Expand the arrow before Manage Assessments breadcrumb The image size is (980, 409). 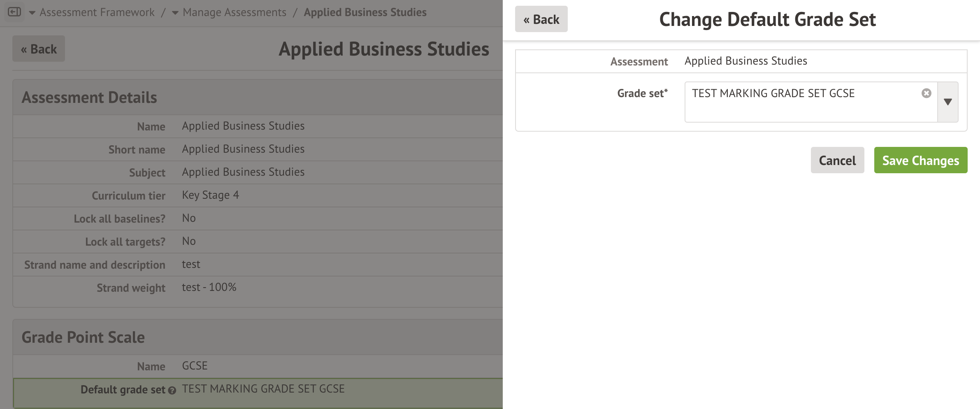click(175, 13)
